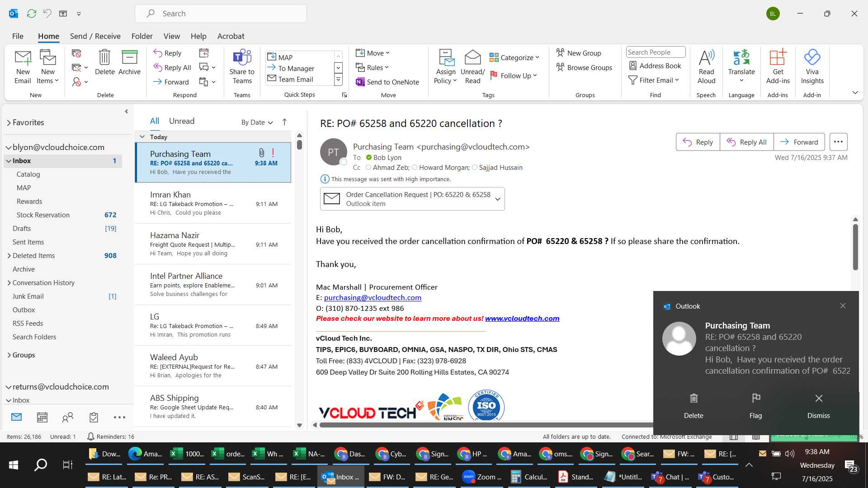
Task: Click the reading pane horizontal scrollbar
Action: [486, 425]
